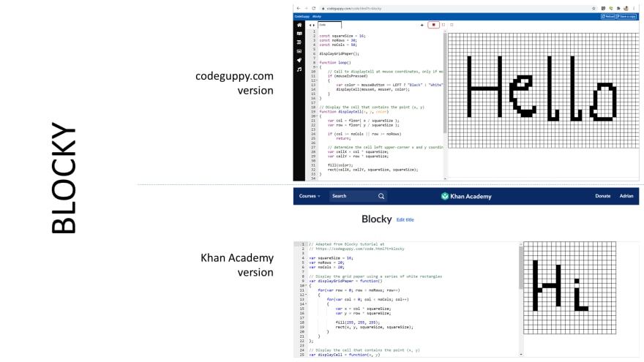Click the Hi drawing canvas in Khan Academy
The image size is (644, 362).
pos(569,287)
